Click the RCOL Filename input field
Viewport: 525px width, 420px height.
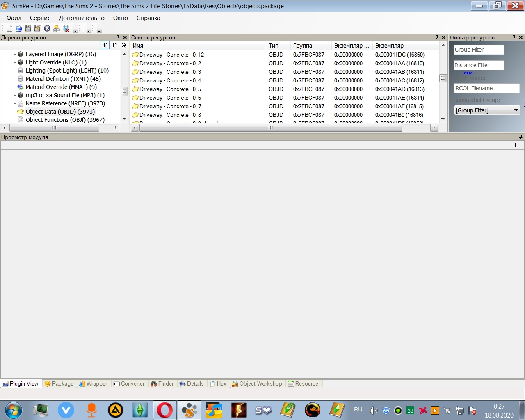486,88
